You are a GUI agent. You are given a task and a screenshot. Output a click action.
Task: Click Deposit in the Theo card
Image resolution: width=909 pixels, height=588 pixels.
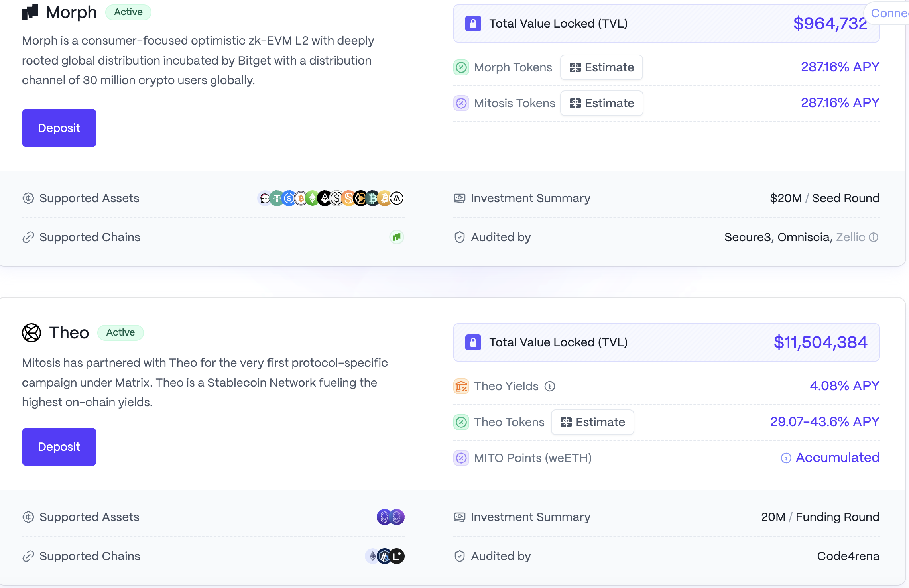coord(59,447)
